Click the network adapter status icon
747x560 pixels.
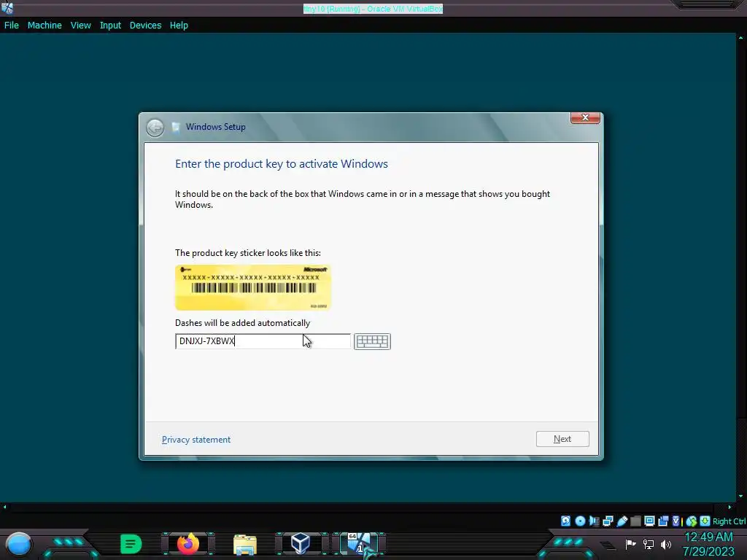[608, 521]
